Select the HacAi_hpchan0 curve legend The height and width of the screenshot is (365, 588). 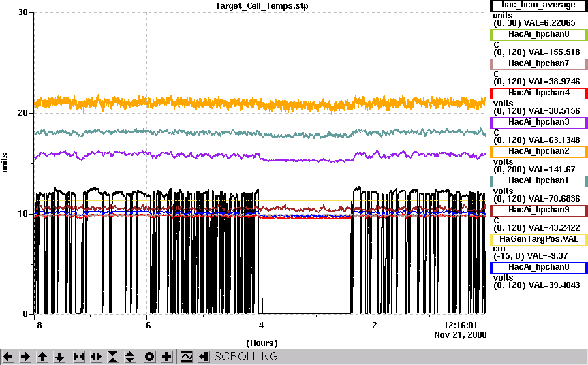539,267
